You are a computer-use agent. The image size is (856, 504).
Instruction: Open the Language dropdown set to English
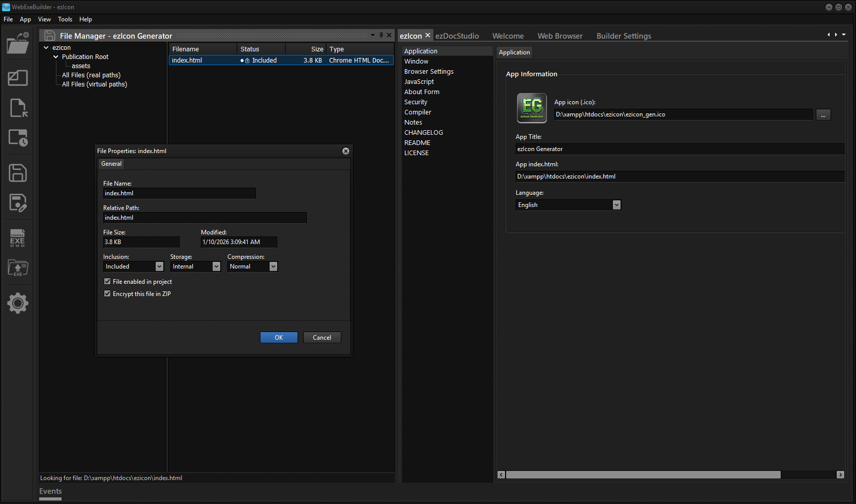[616, 205]
